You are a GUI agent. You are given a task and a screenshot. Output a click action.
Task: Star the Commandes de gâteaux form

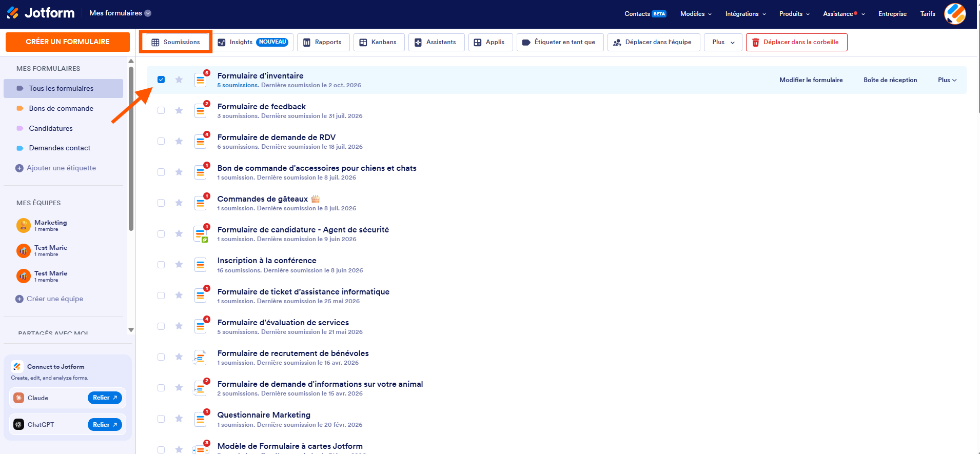[179, 203]
